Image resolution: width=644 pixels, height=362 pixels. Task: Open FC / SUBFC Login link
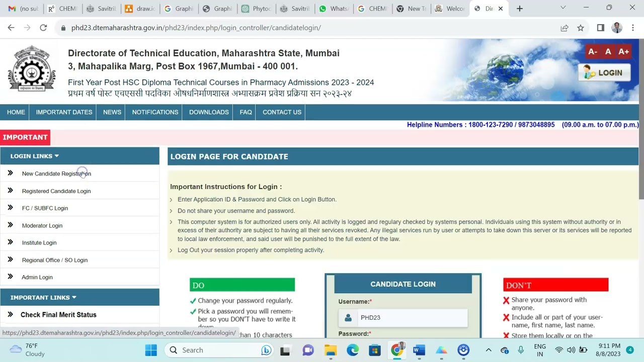(x=45, y=208)
